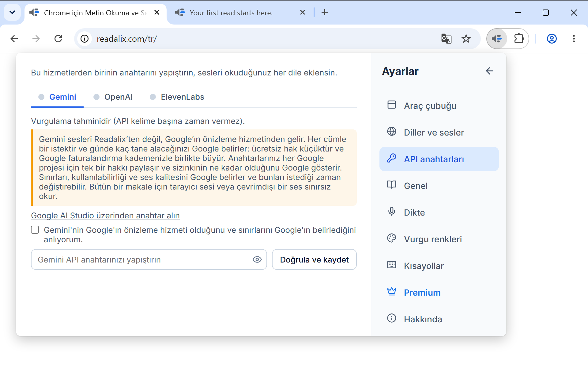Open the Premium section
The height and width of the screenshot is (368, 588).
(439, 293)
